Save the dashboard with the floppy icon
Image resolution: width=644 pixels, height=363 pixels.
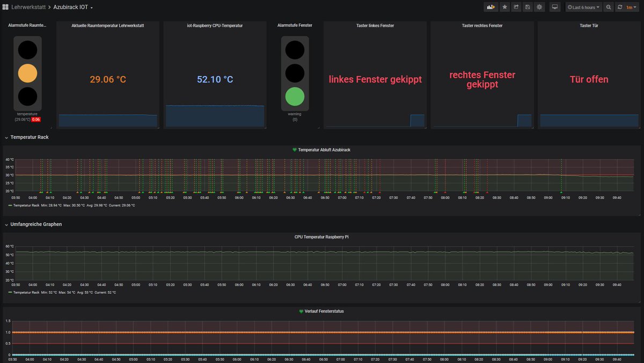pos(528,7)
